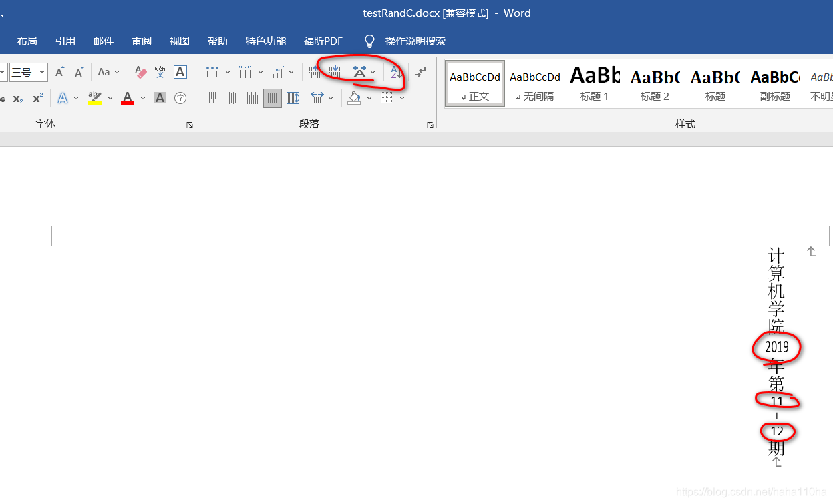The height and width of the screenshot is (504, 833).
Task: Apply red font color
Action: (128, 98)
